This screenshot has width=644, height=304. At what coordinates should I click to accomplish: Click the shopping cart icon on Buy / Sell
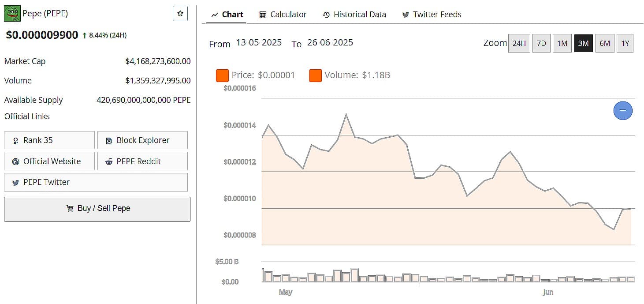70,208
